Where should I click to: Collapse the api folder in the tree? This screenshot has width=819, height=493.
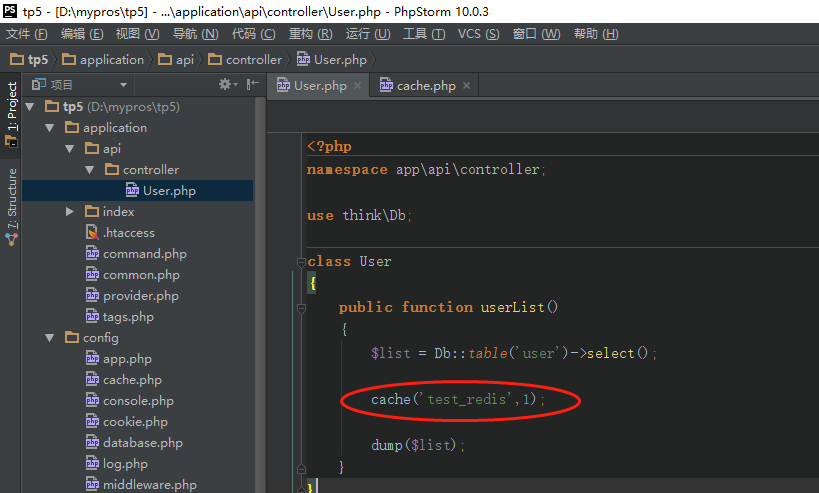[x=69, y=149]
